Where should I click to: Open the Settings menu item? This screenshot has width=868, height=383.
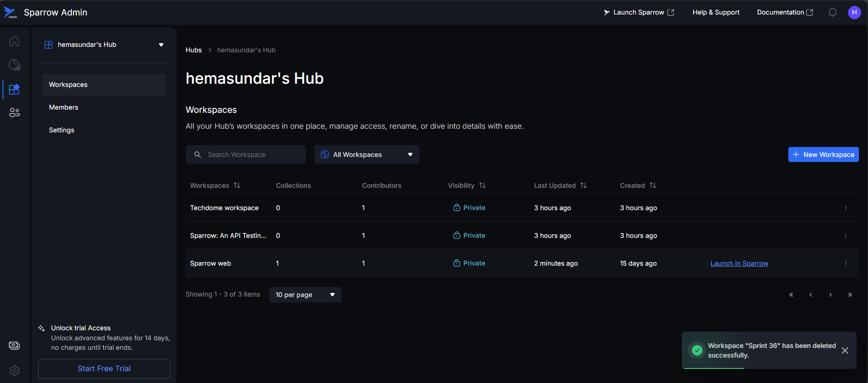pos(61,130)
